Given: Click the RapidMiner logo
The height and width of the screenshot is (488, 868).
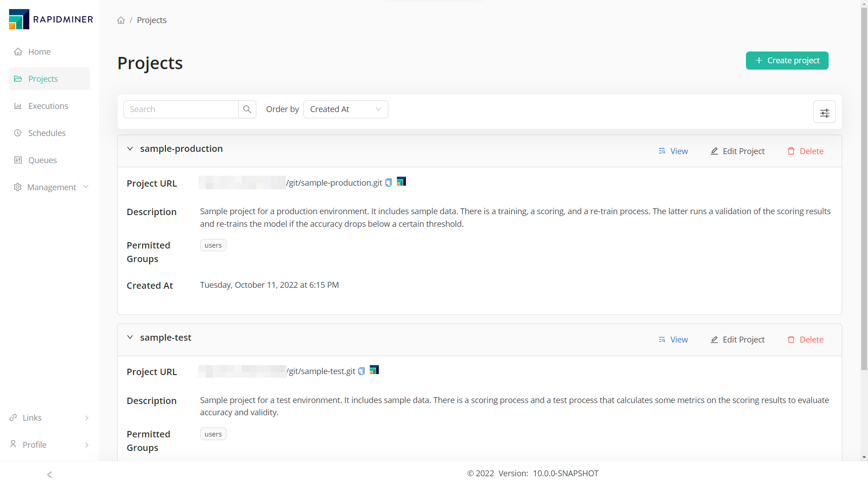Looking at the screenshot, I should [51, 19].
